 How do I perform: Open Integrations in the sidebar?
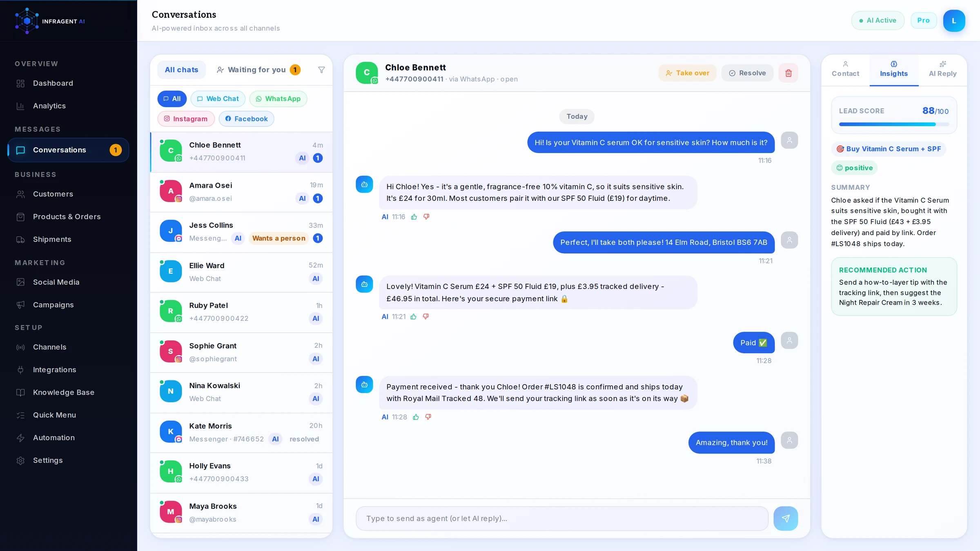coord(68,370)
